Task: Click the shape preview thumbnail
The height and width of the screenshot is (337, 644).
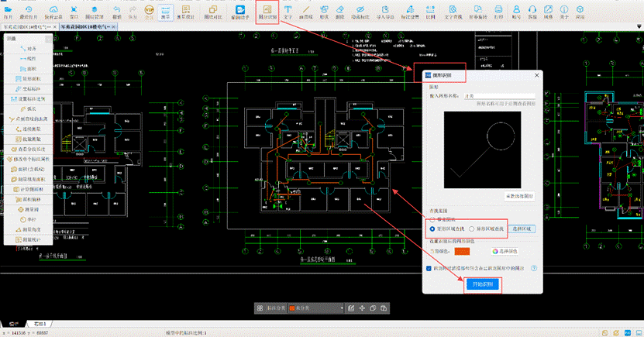Action: (482, 150)
